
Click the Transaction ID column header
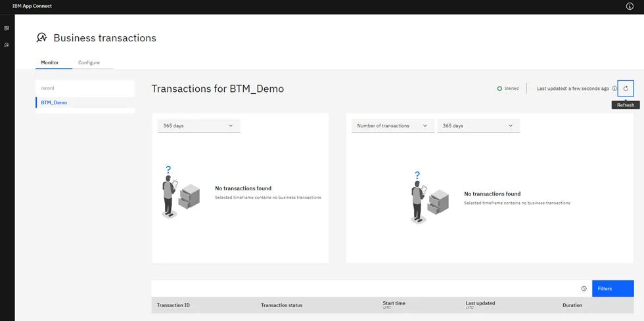pos(173,305)
